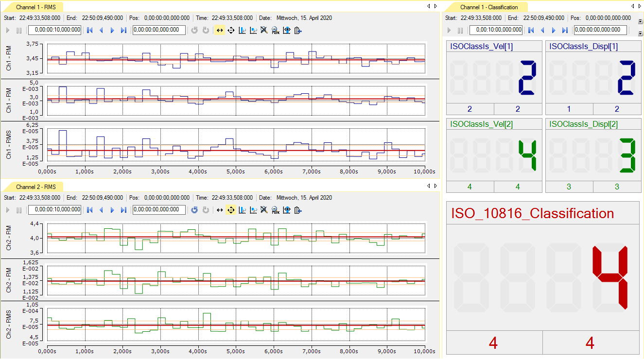
Task: Open the Classification info bar overflow arrow
Action: point(640,21)
